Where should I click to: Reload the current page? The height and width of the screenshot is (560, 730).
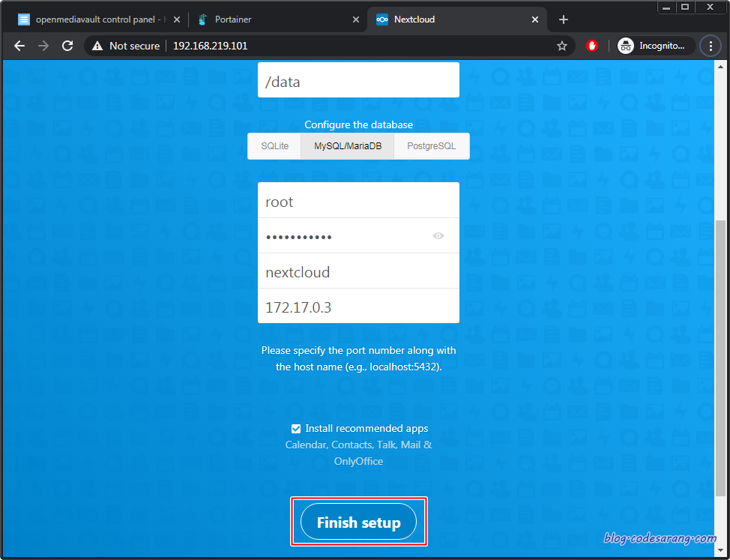point(67,46)
